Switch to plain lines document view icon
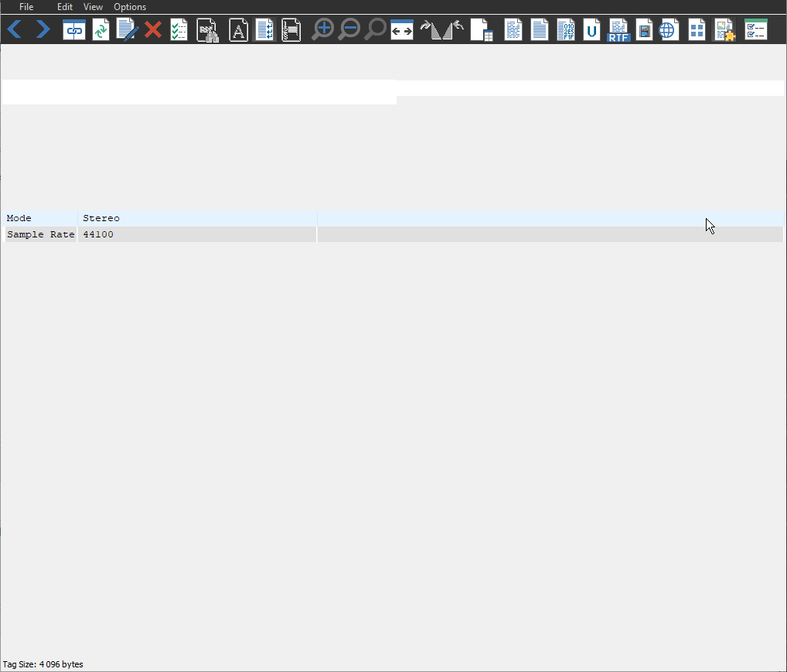This screenshot has width=787, height=672. [x=539, y=29]
